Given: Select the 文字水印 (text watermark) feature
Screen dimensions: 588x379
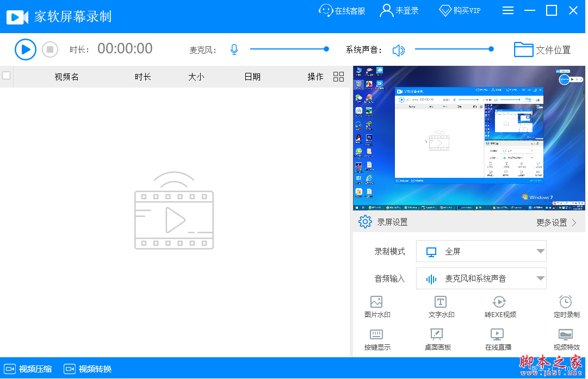Looking at the screenshot, I should tap(440, 306).
